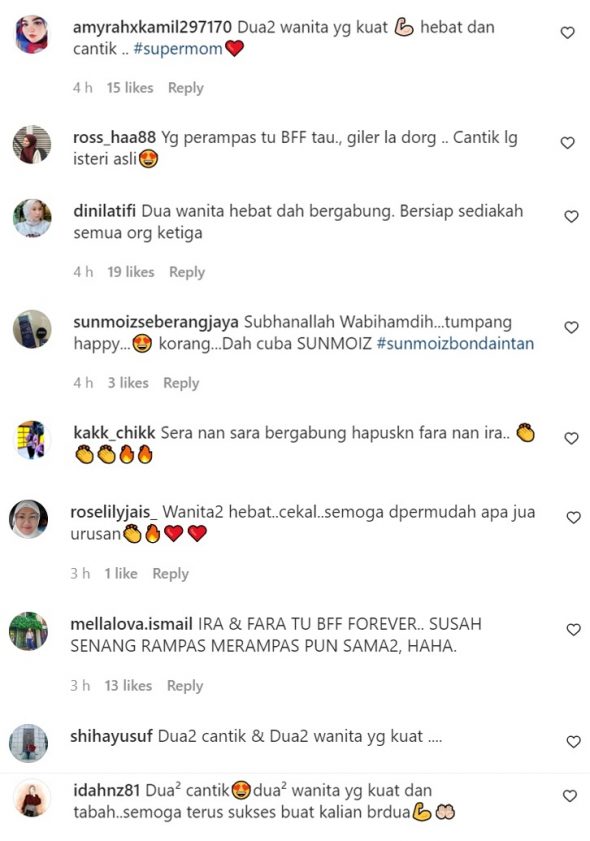
Task: Like mellalova.ismail's comment heart
Action: [x=573, y=629]
